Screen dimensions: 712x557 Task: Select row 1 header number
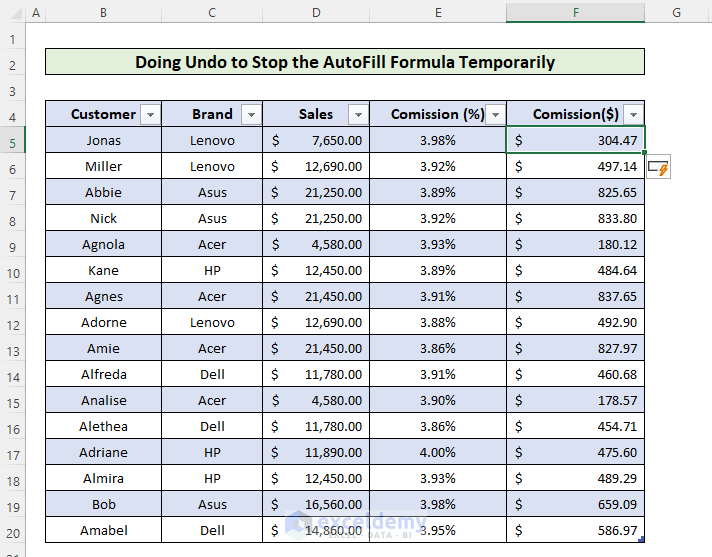pos(12,37)
